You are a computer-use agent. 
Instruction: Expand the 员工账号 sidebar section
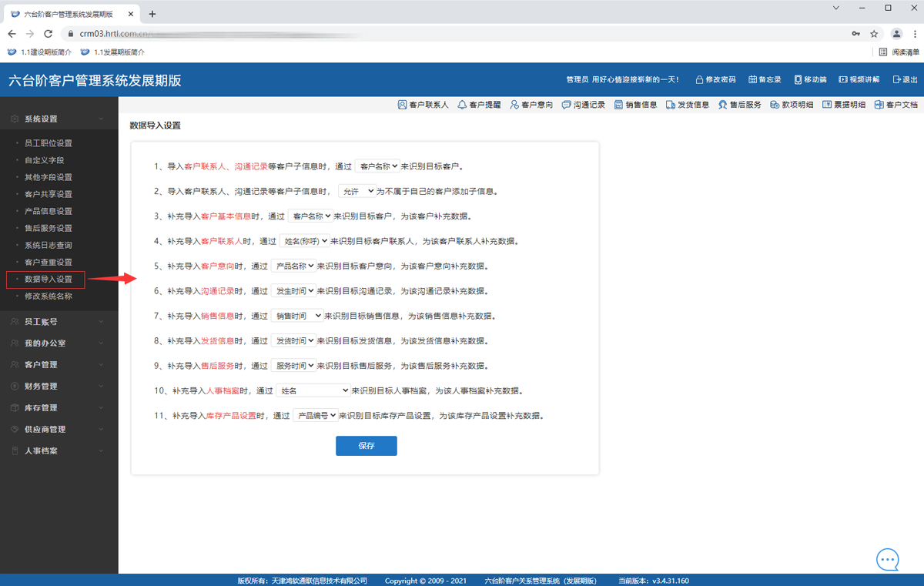point(59,322)
